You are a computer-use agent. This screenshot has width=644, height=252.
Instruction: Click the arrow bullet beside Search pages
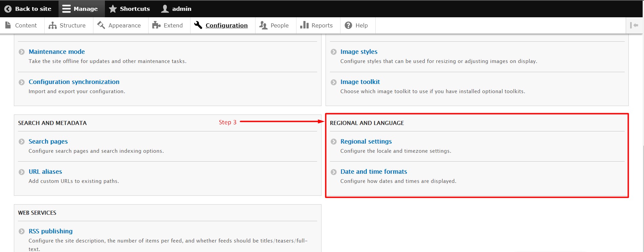[22, 142]
